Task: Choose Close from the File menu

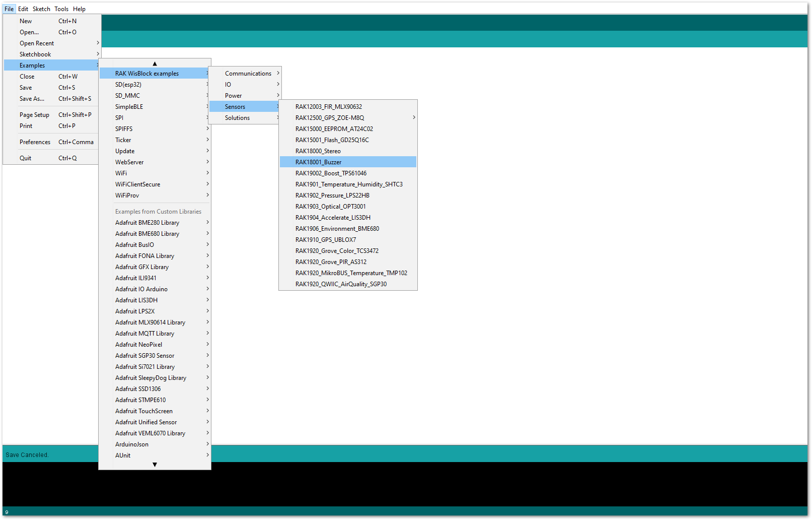Action: point(51,77)
